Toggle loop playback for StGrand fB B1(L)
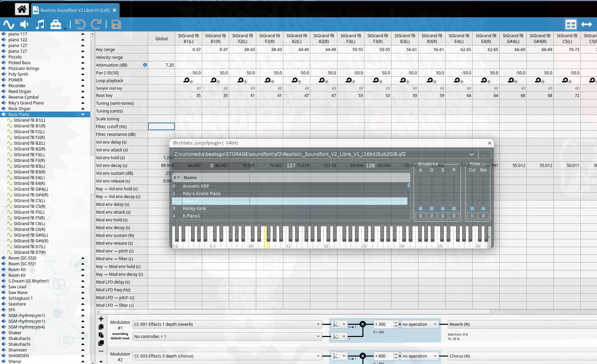The image size is (597, 364). tap(188, 80)
